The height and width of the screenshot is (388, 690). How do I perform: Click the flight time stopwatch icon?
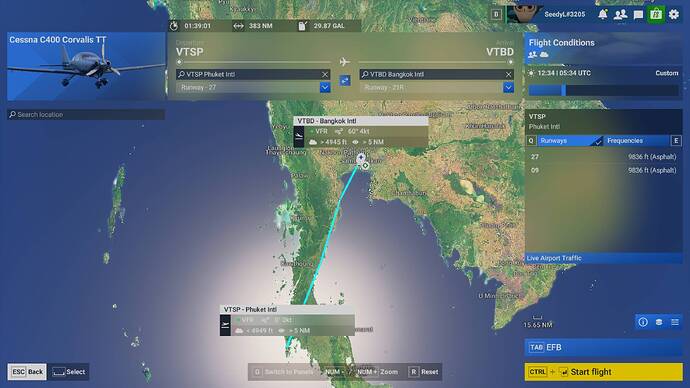pos(174,26)
